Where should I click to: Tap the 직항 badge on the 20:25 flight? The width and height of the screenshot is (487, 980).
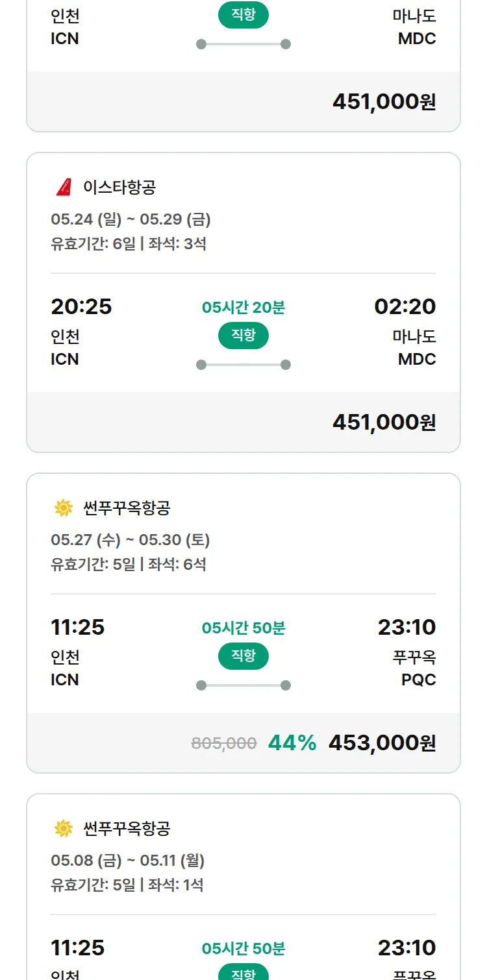[x=243, y=336]
